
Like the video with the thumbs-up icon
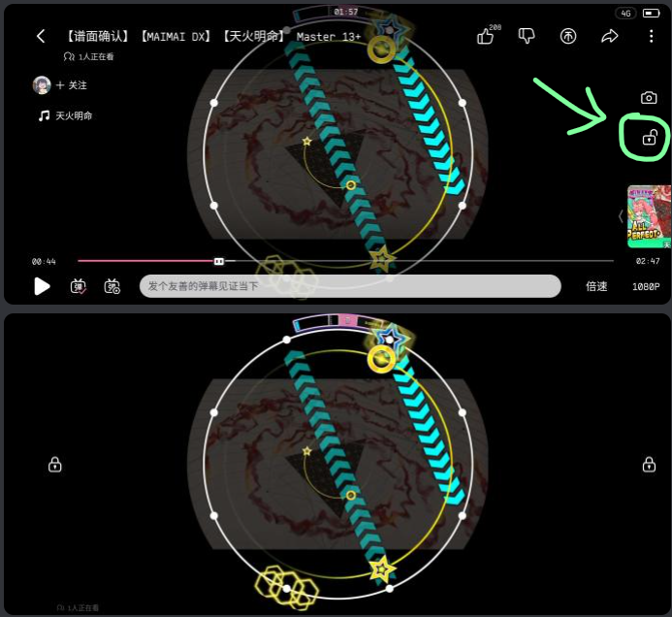pos(486,36)
